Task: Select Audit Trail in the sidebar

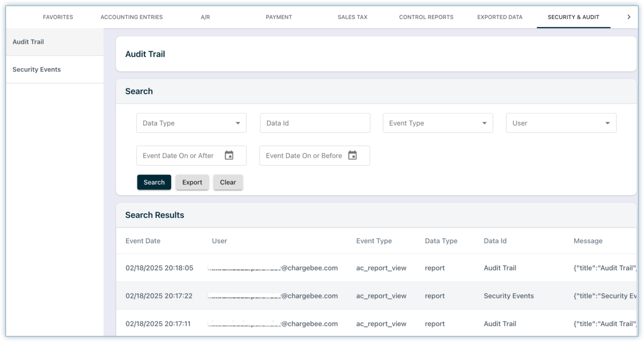Action: [x=28, y=42]
